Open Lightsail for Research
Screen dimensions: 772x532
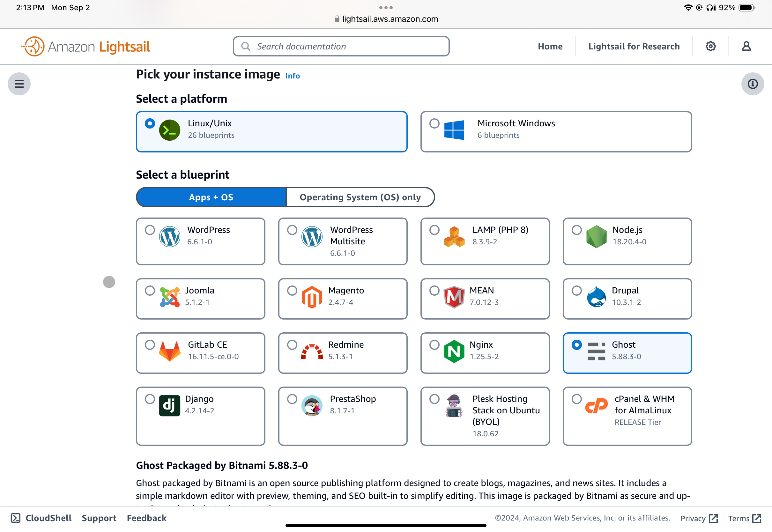[634, 46]
